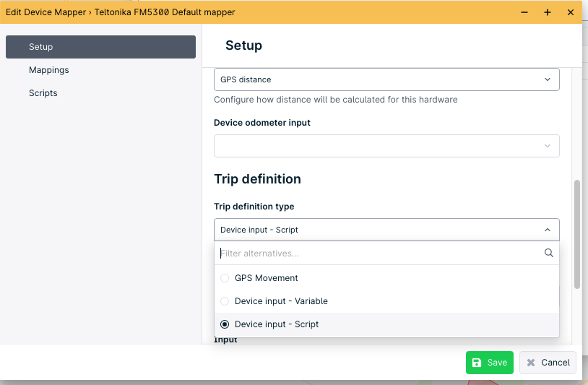
Task: Open the GPS distance dropdown
Action: click(x=386, y=79)
